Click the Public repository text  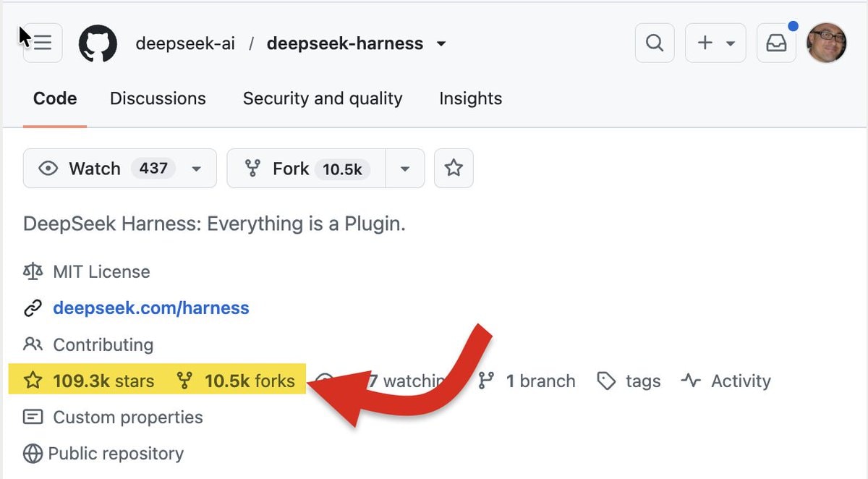coord(116,454)
